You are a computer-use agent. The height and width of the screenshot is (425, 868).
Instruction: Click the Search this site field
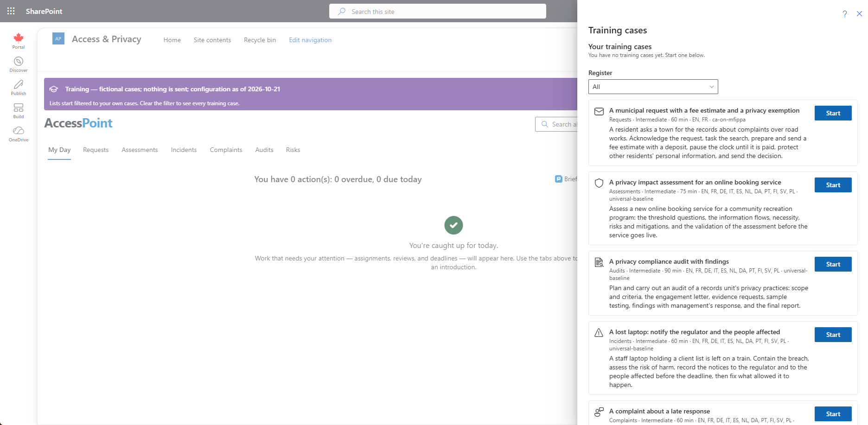point(438,12)
